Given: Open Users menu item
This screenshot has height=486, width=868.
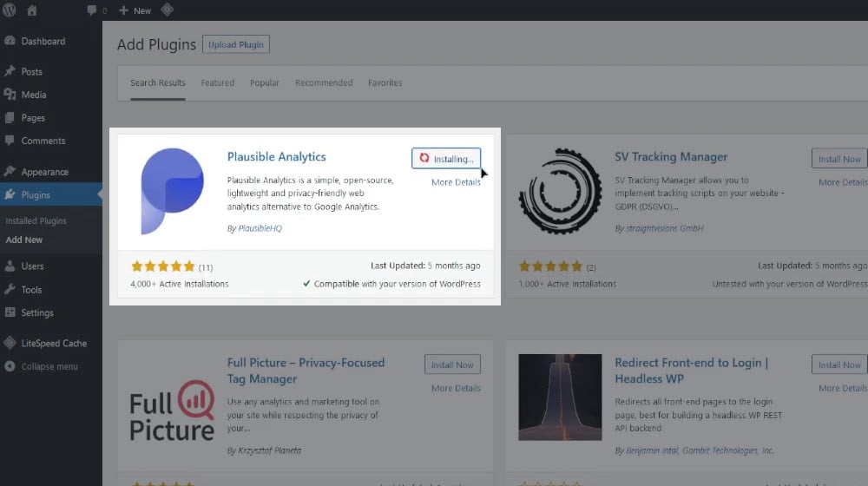Looking at the screenshot, I should [x=32, y=266].
